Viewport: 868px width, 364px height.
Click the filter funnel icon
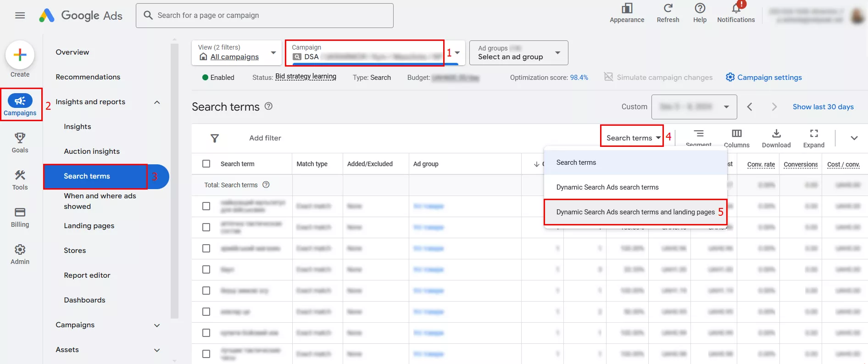pos(214,138)
